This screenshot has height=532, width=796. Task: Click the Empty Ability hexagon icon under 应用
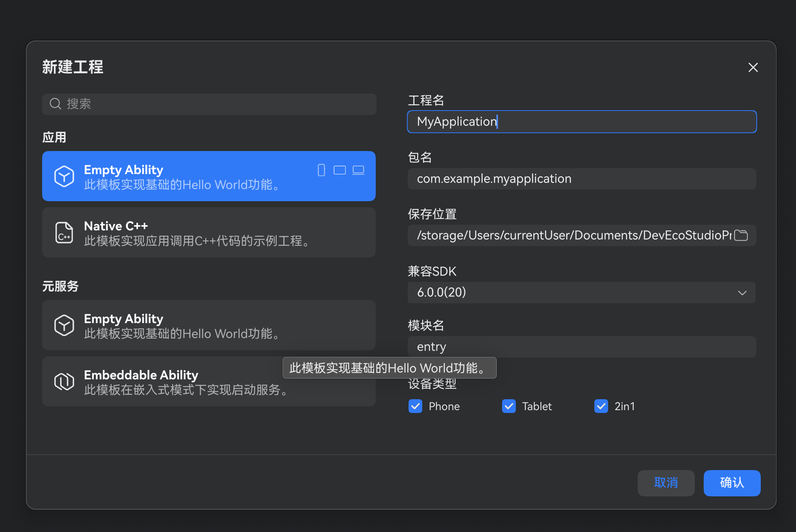[64, 176]
